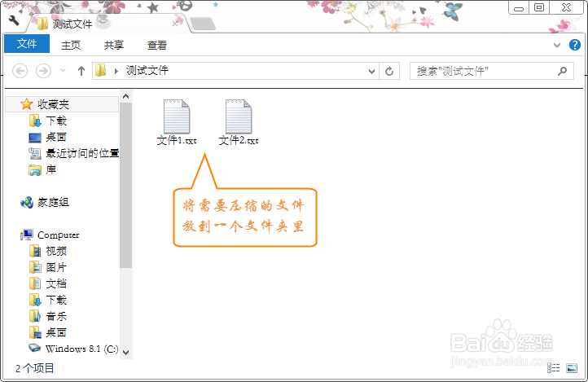The height and width of the screenshot is (382, 588).
Task: Switch to the 共享 ribbon tab
Action: tap(114, 46)
